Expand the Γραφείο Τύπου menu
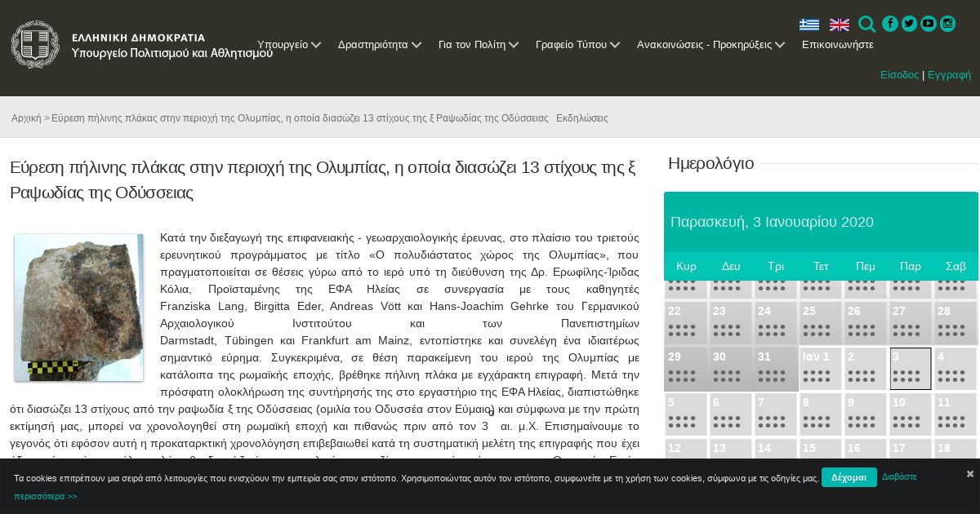The width and height of the screenshot is (980, 514). (578, 45)
